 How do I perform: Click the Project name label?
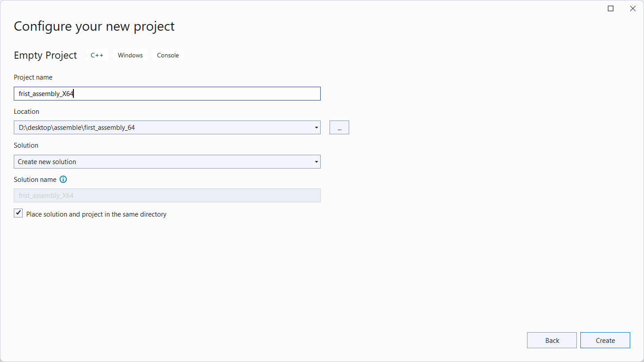point(33,77)
